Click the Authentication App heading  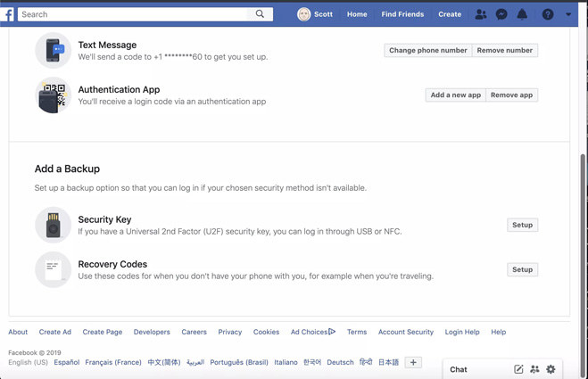119,89
